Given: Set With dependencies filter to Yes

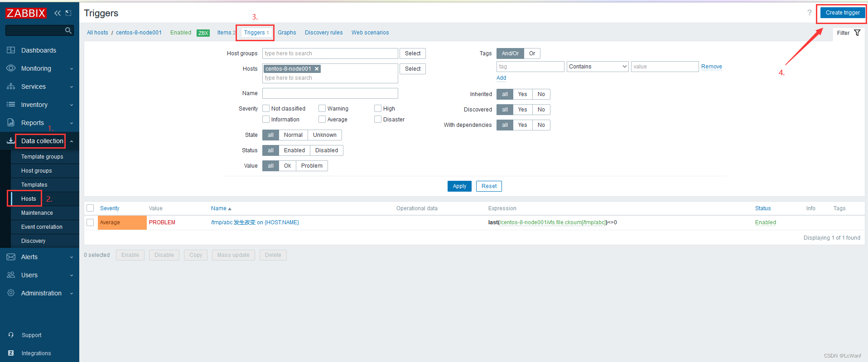Looking at the screenshot, I should coord(522,125).
